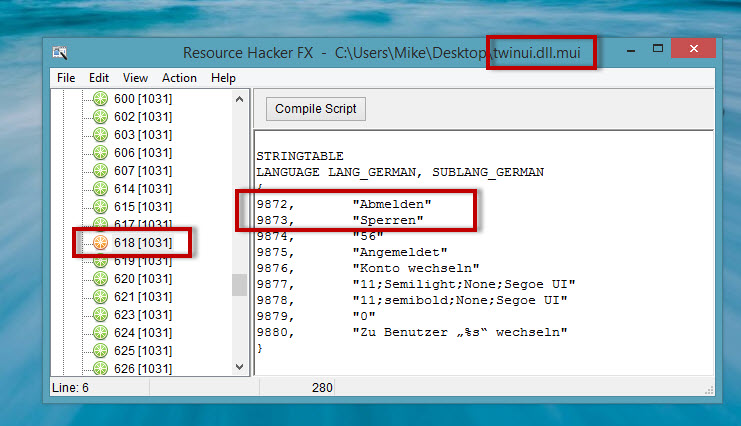
Task: Click the LANGUAGE LANG_GERMAN line
Action: click(x=400, y=172)
